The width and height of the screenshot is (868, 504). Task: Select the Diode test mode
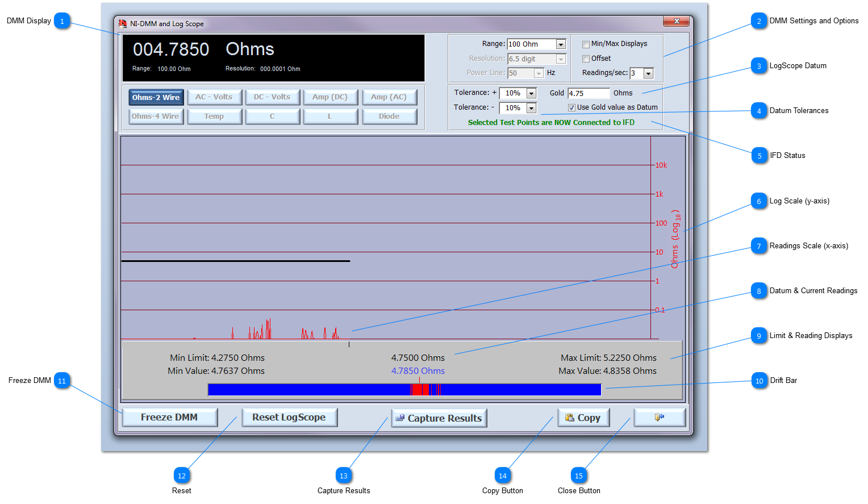pyautogui.click(x=390, y=116)
